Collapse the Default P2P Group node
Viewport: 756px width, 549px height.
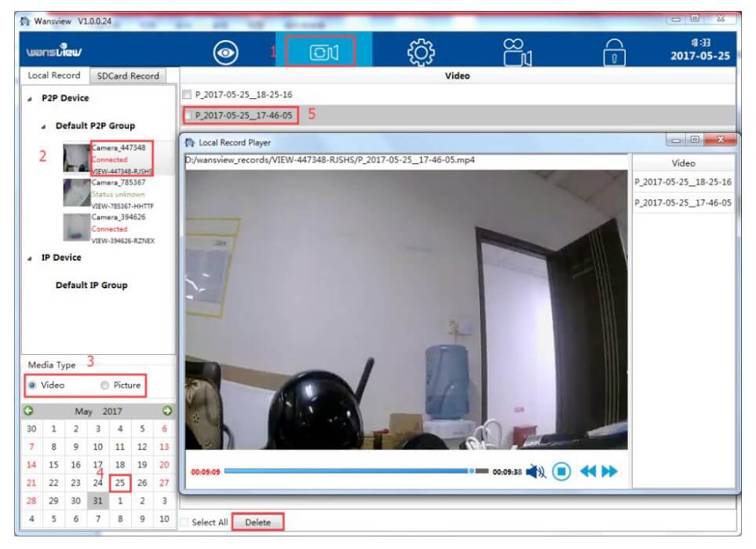pos(43,127)
